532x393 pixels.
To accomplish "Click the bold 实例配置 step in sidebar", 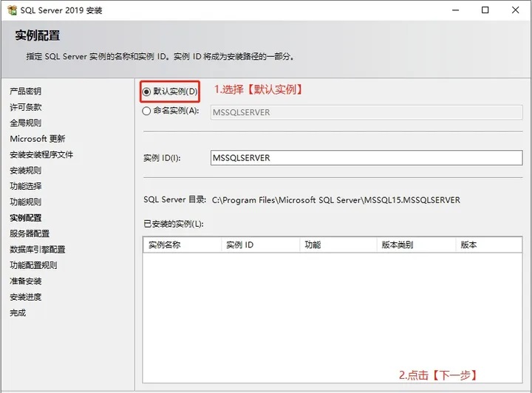I will 25,218.
